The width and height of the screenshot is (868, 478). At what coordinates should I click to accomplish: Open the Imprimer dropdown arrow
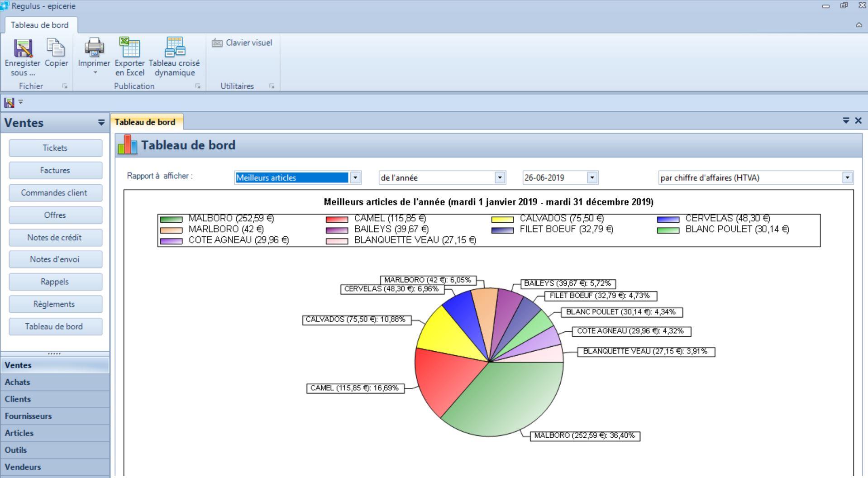[x=95, y=72]
